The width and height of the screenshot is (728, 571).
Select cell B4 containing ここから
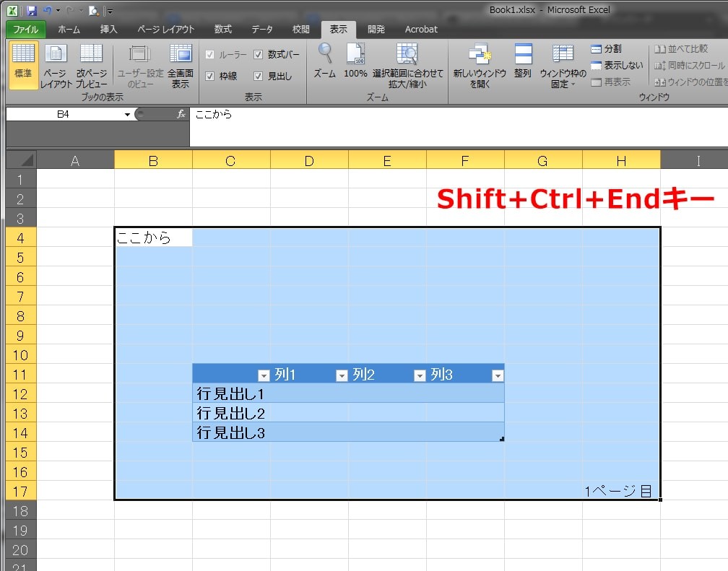point(153,236)
